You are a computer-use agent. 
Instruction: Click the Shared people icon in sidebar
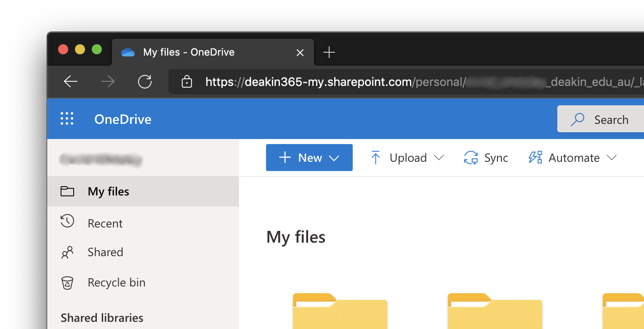click(x=67, y=252)
